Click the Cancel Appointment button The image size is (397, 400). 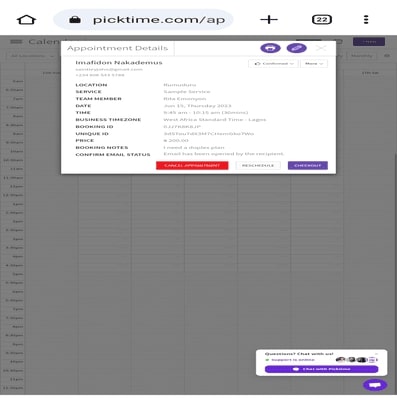192,165
